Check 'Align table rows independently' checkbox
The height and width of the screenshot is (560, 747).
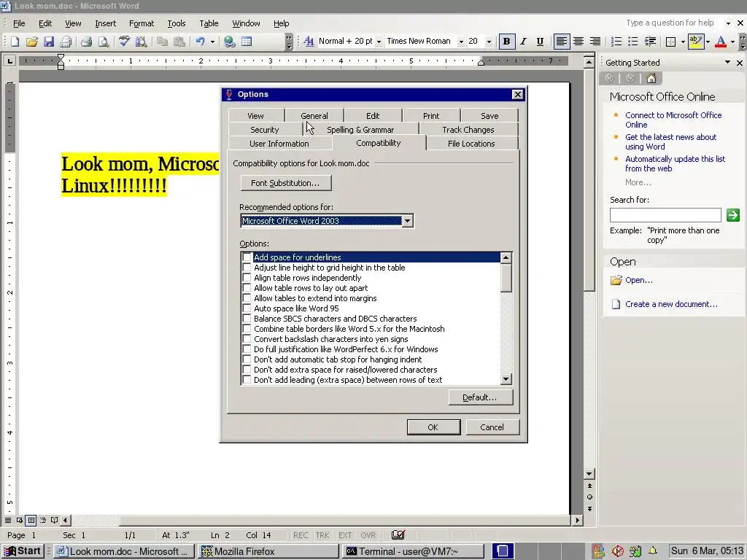(247, 278)
